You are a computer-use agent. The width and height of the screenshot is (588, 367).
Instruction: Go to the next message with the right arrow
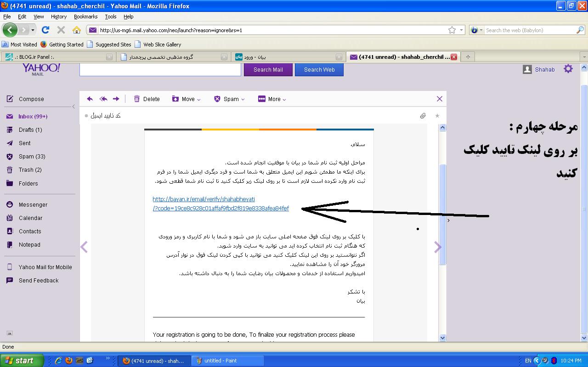pyautogui.click(x=438, y=247)
